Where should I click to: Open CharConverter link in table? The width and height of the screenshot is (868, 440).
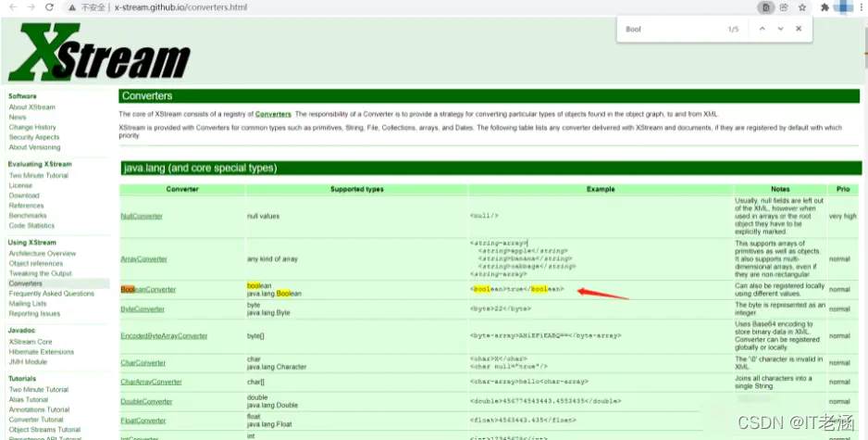143,362
